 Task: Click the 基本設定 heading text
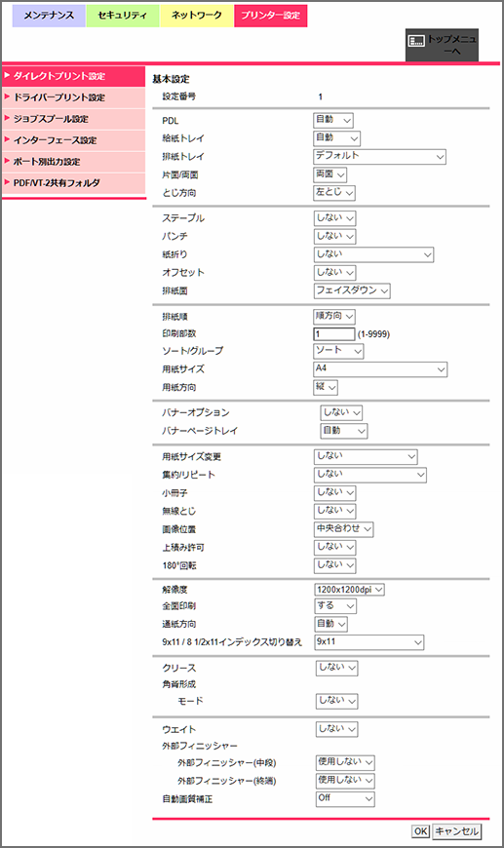point(171,80)
